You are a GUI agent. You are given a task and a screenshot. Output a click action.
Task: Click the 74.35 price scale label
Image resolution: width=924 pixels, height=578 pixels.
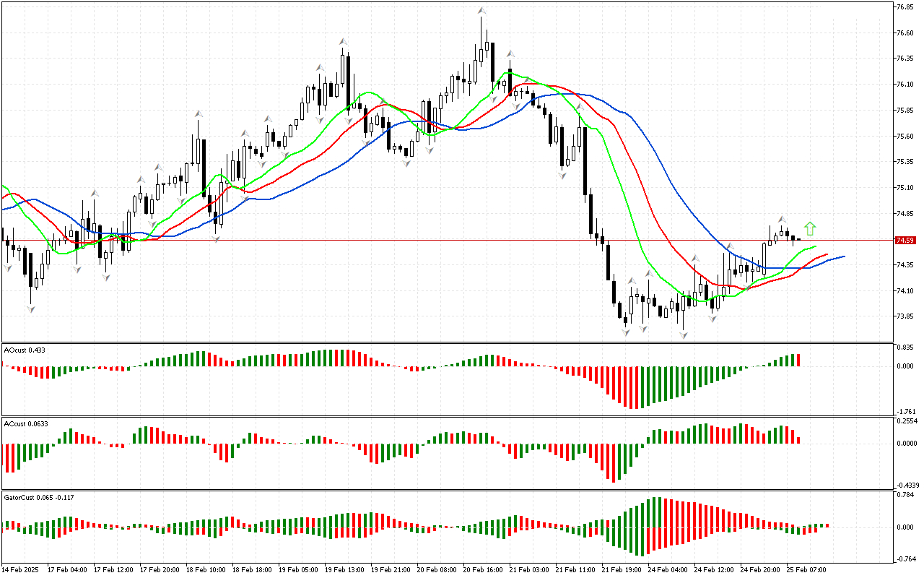pyautogui.click(x=905, y=265)
